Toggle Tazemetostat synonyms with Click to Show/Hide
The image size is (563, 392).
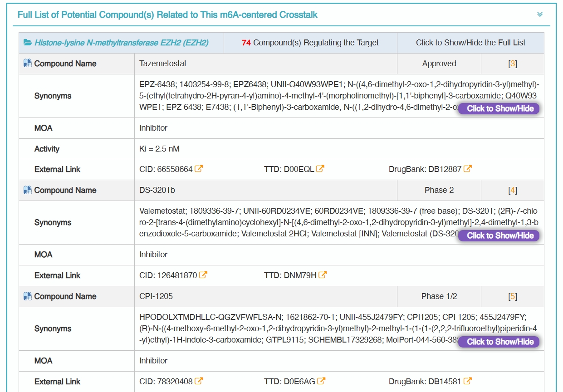499,109
